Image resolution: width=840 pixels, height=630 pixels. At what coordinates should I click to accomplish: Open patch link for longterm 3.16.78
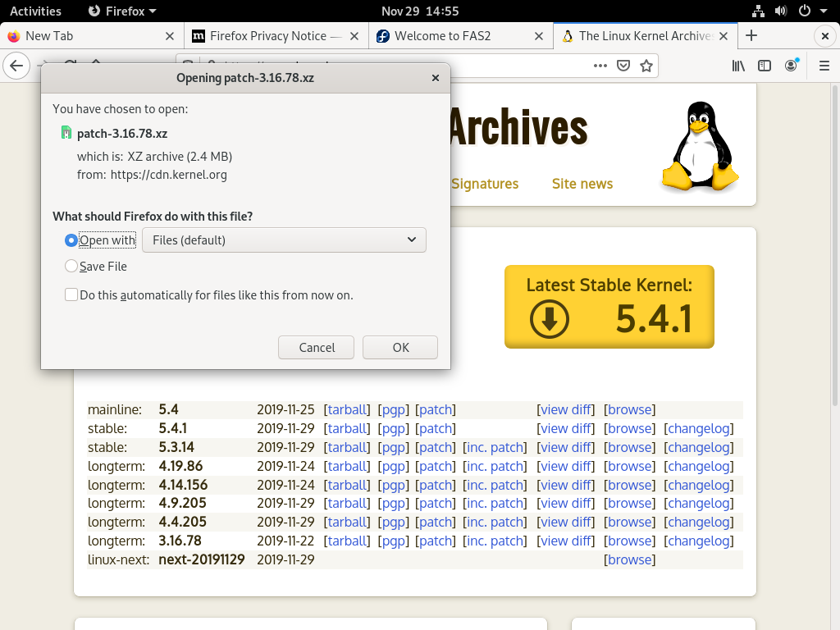coord(435,541)
